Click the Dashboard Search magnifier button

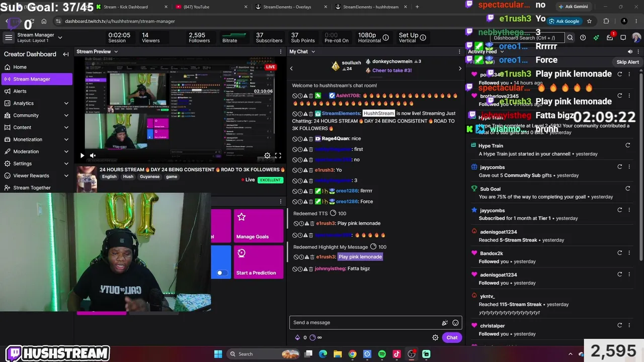(x=570, y=38)
